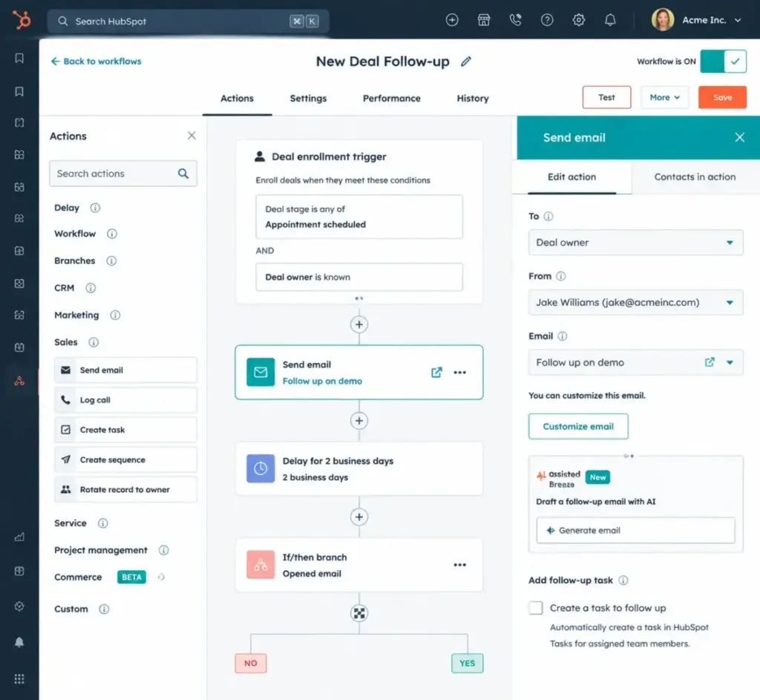
Task: Open the To dropdown showing Deal owner
Action: point(635,243)
